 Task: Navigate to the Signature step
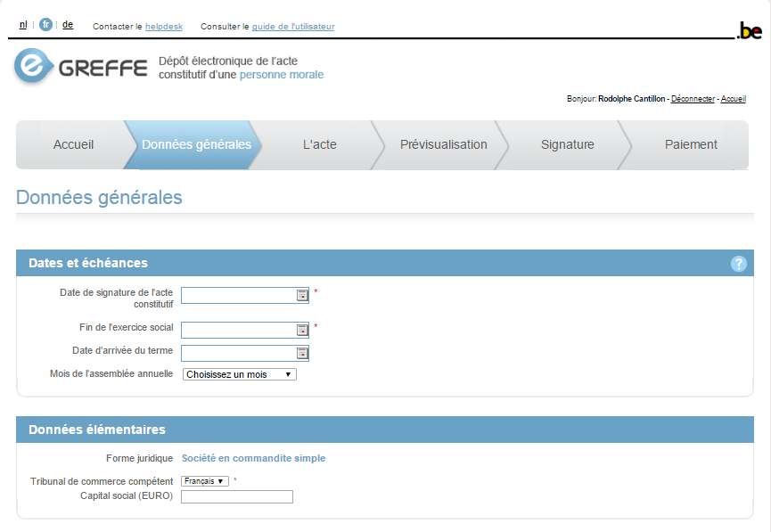click(x=567, y=145)
